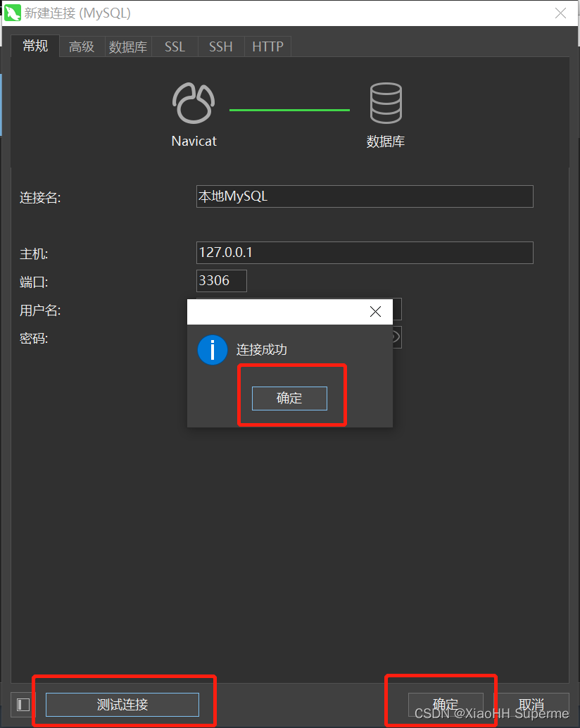Viewport: 580px width, 728px height.
Task: Click the 用户名 label
Action: coord(40,310)
